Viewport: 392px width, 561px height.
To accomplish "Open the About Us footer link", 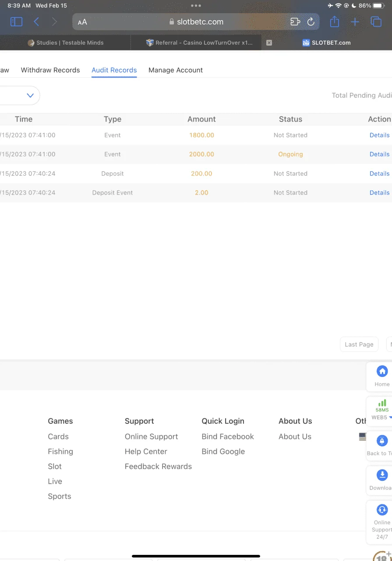I will click(x=295, y=437).
